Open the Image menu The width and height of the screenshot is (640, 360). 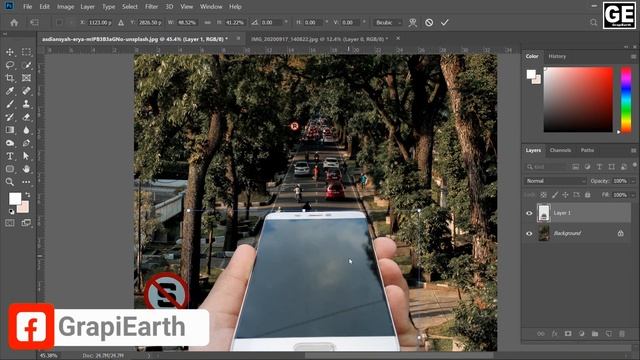[65, 7]
